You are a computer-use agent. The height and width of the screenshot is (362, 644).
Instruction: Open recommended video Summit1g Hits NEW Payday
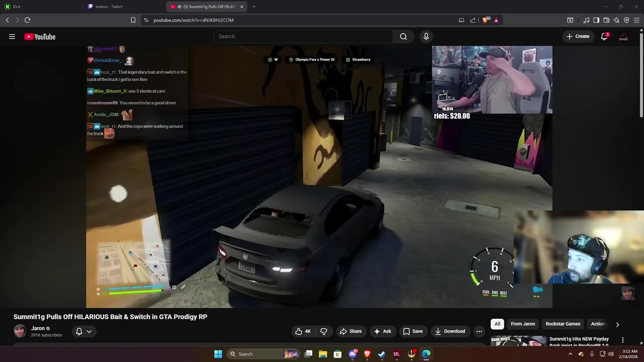579,342
